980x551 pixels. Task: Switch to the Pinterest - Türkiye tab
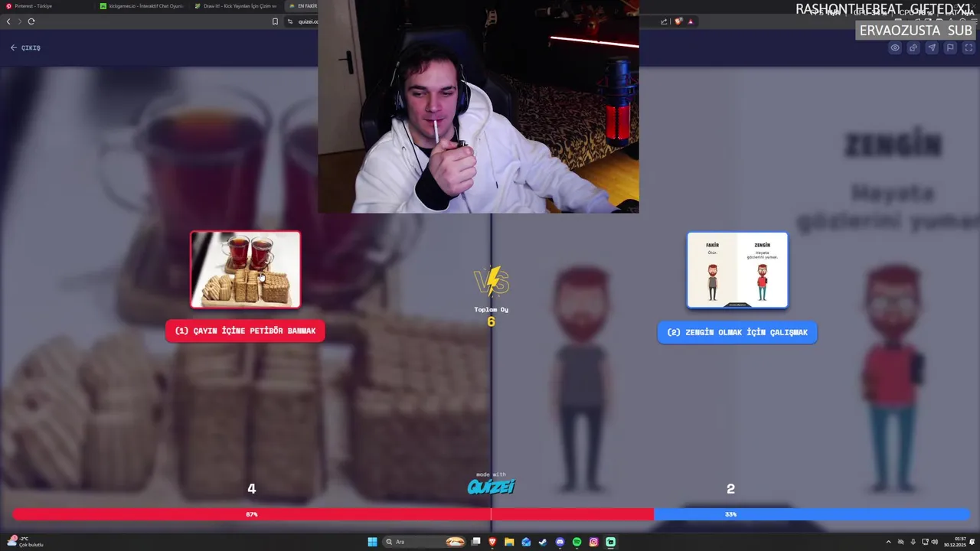[x=46, y=6]
